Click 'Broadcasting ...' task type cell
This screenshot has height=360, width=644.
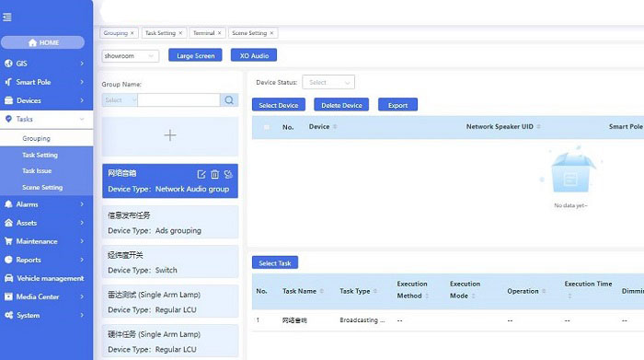362,320
